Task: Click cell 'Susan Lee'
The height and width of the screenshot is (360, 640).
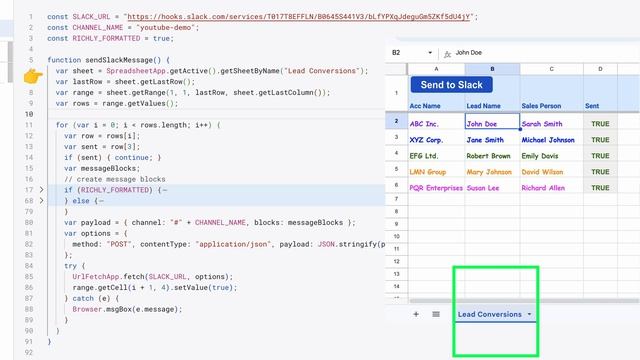Action: tap(492, 185)
